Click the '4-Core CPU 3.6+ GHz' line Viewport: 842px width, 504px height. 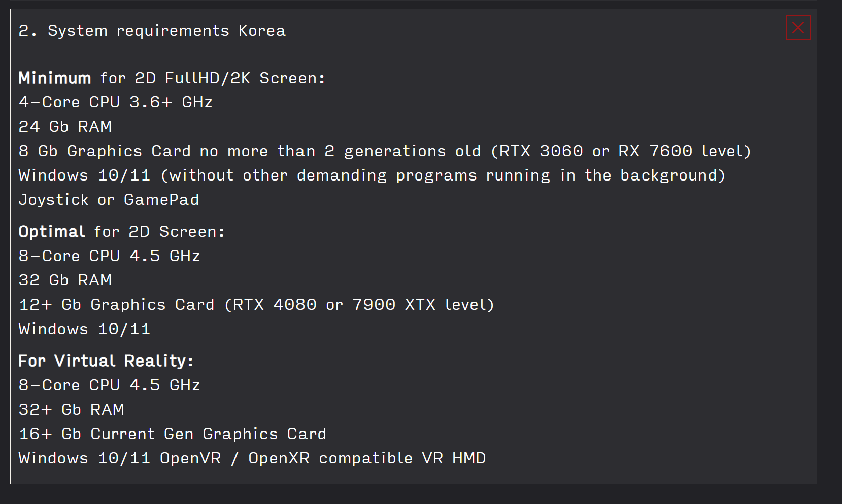point(115,102)
